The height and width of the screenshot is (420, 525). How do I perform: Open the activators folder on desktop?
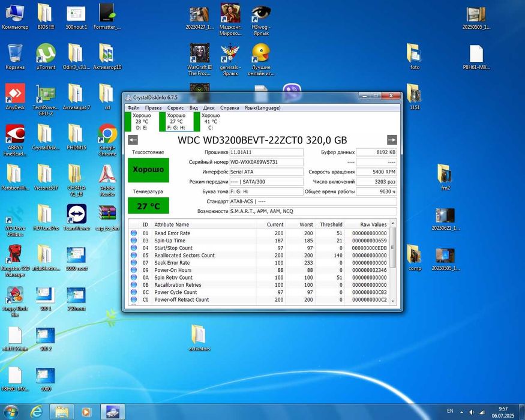(x=200, y=338)
